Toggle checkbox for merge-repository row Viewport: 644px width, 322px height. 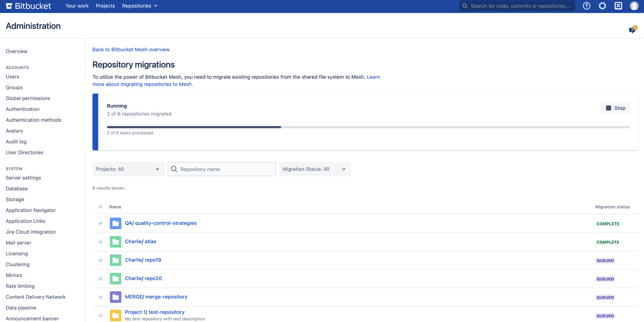point(100,297)
